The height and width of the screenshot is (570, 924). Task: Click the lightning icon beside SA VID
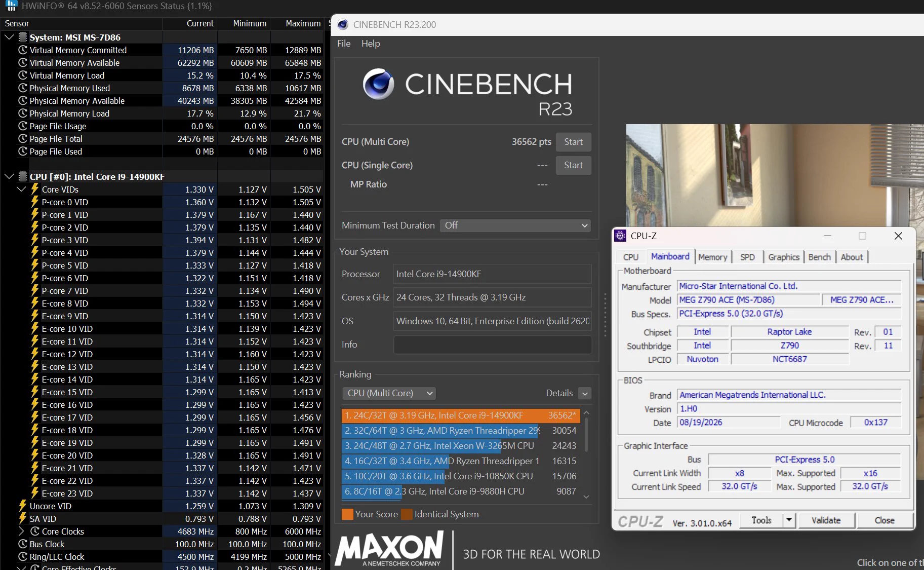(23, 518)
